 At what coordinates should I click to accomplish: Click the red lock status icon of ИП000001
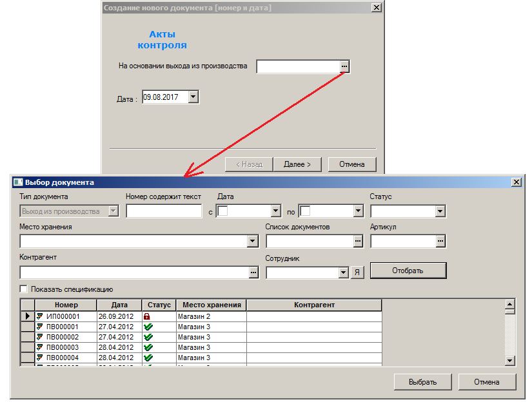[146, 316]
